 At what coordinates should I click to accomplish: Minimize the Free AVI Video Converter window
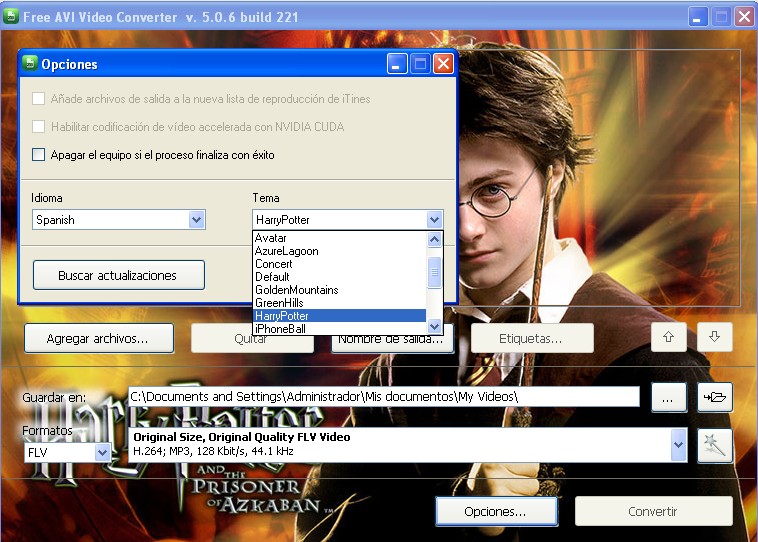698,17
